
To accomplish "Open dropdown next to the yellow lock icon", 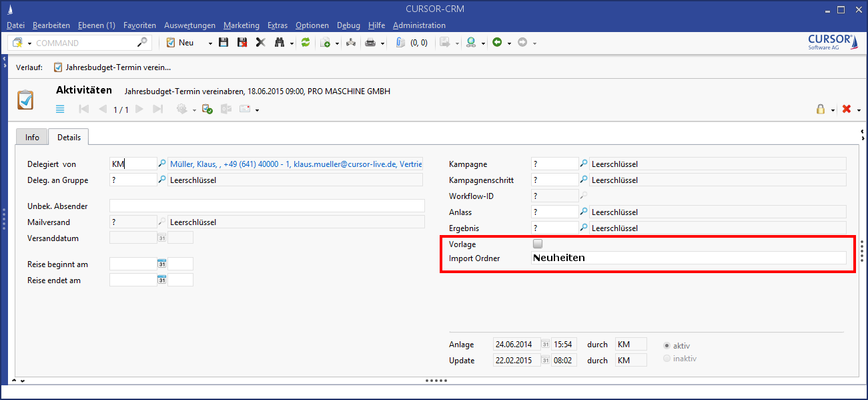I will click(833, 110).
